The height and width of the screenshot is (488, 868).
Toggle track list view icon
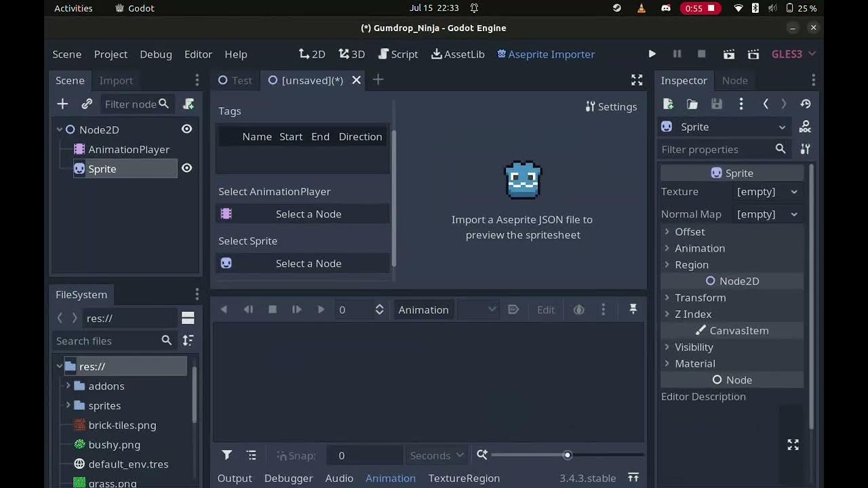[x=252, y=455]
